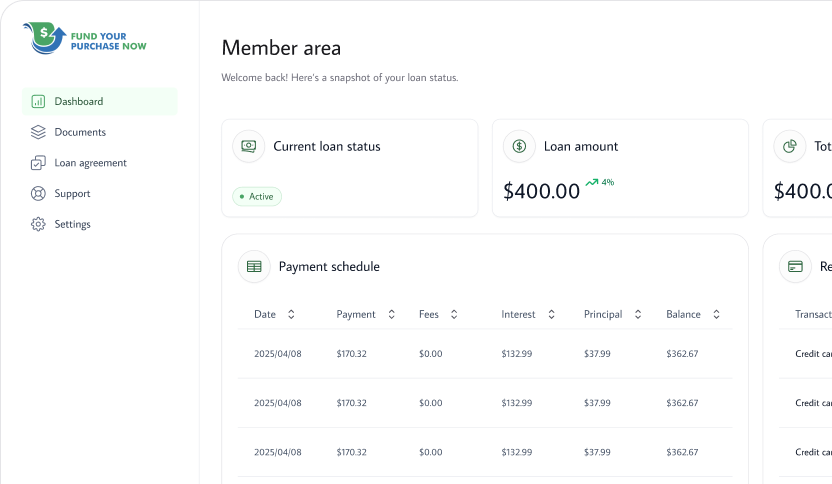Click the Loan amount dollar icon
Viewport: 832px width, 484px height.
click(520, 146)
